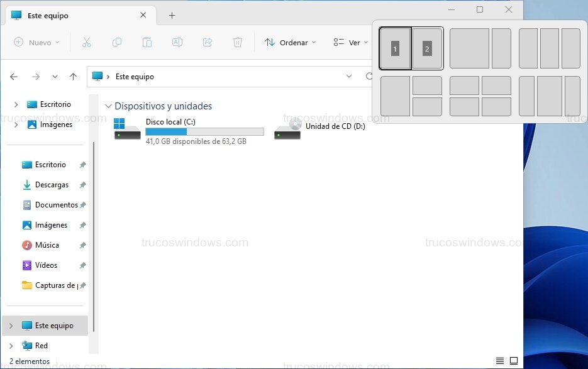Click the Copy icon on the toolbar
588x369 pixels.
click(116, 42)
